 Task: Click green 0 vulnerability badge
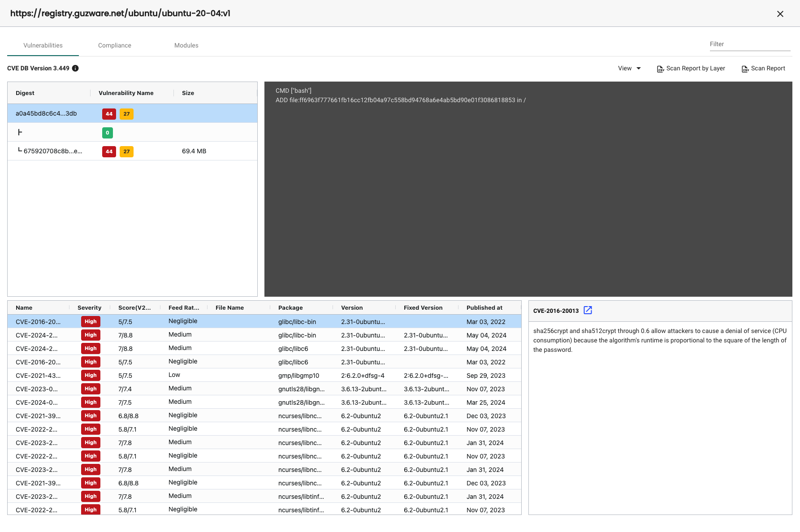(108, 133)
